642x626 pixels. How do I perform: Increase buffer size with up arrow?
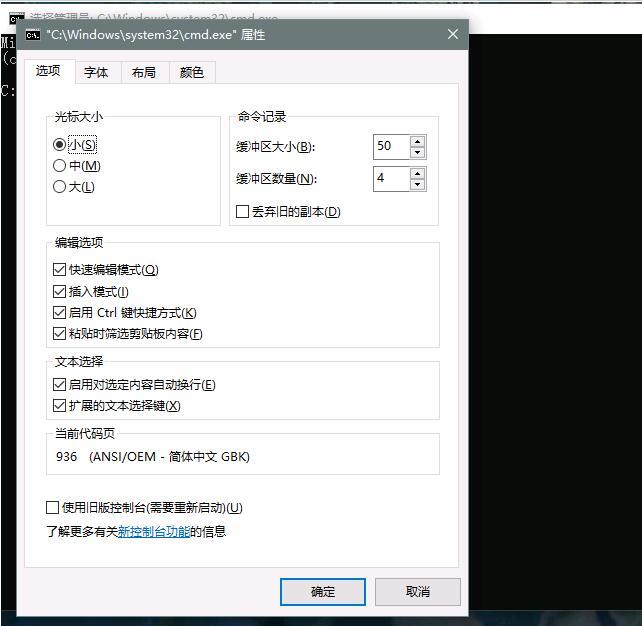tap(417, 141)
